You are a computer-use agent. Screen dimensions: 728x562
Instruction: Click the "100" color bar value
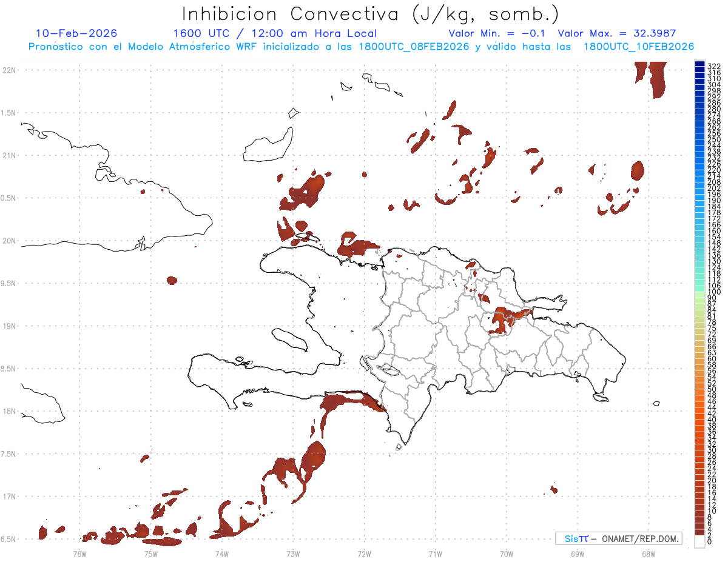(714, 292)
